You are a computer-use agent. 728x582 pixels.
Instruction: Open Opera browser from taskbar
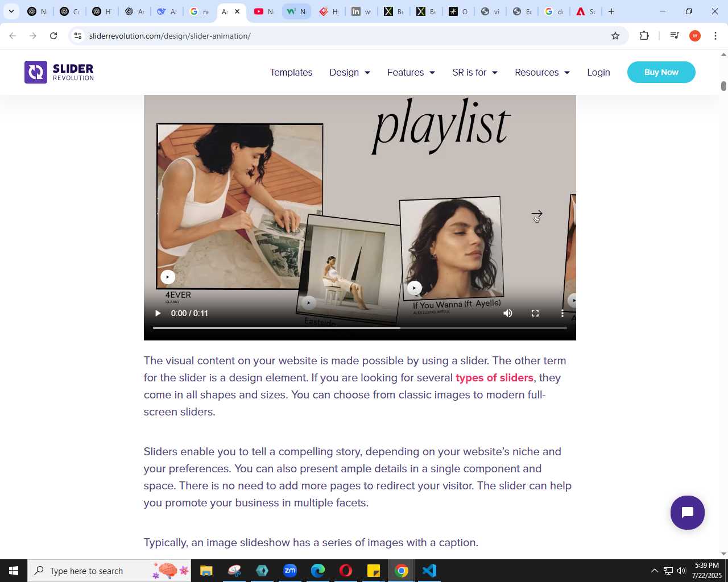point(346,571)
